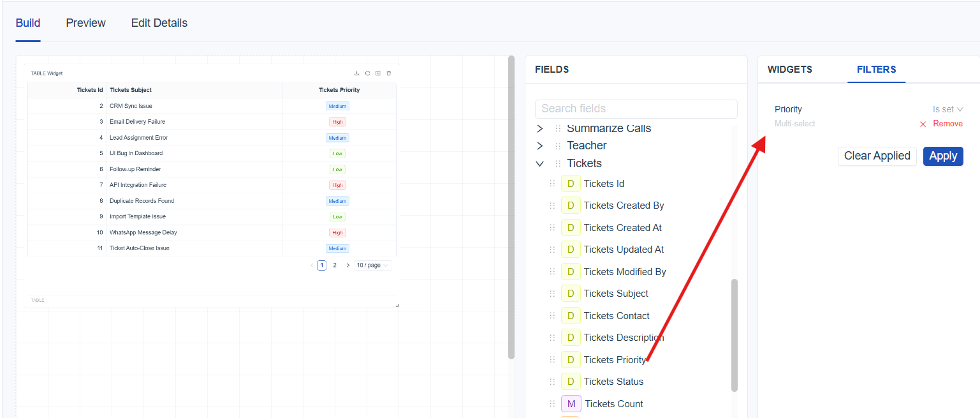Screen dimensions: 980x418
Task: Click the D dimension icon for Tickets Id
Action: click(x=571, y=184)
